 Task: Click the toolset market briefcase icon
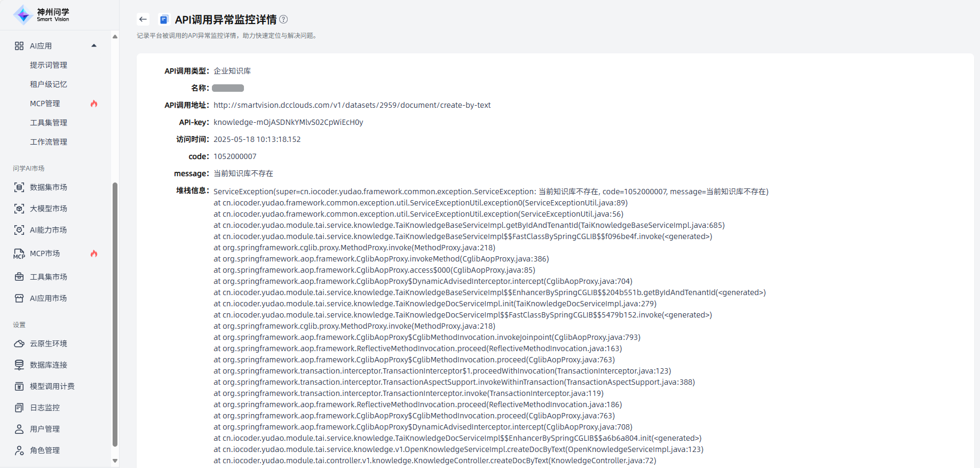[19, 277]
